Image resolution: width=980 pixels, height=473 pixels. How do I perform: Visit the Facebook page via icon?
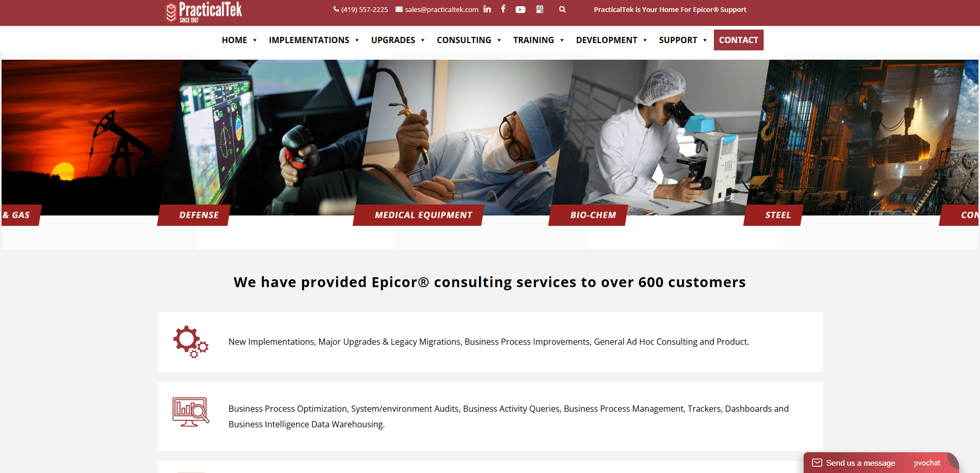click(x=503, y=9)
